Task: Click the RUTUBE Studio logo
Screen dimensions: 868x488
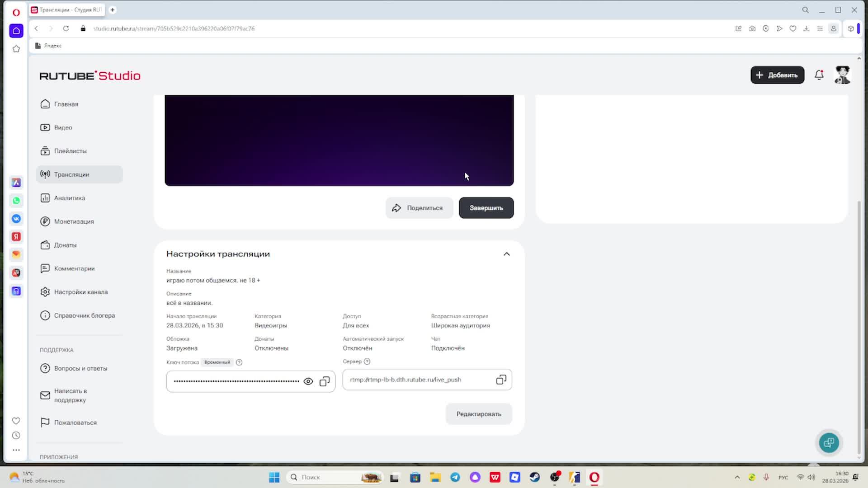Action: point(90,75)
